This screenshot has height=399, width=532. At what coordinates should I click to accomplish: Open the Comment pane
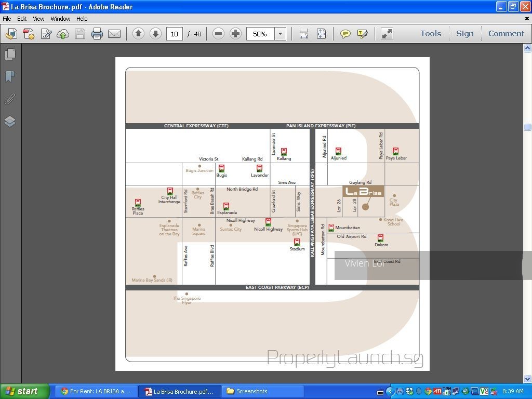pos(506,34)
